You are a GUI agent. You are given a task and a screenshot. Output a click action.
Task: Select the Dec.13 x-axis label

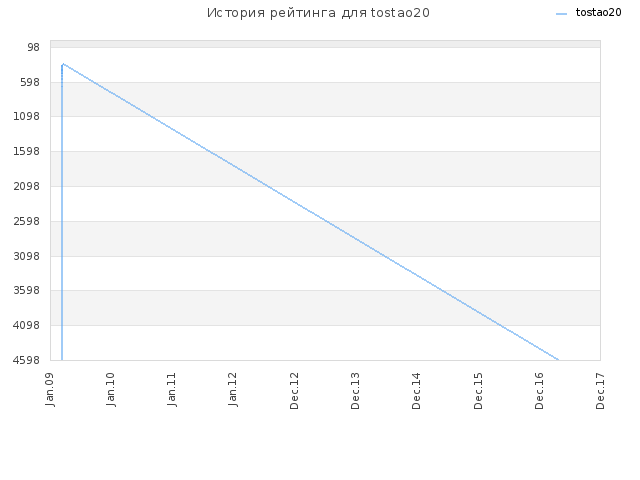[x=355, y=391]
